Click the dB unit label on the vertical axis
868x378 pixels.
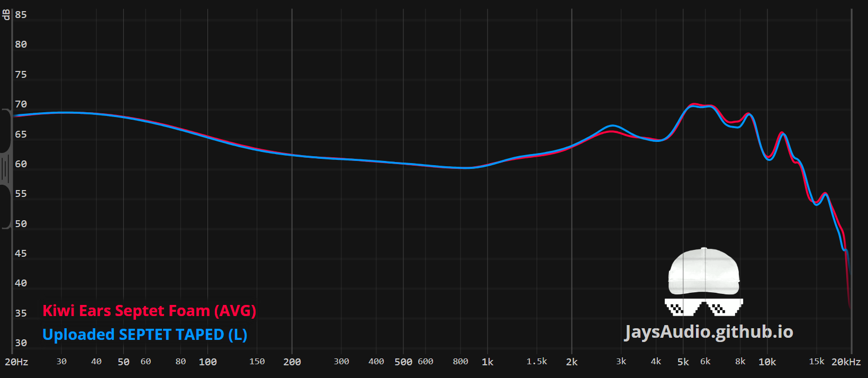(6, 14)
